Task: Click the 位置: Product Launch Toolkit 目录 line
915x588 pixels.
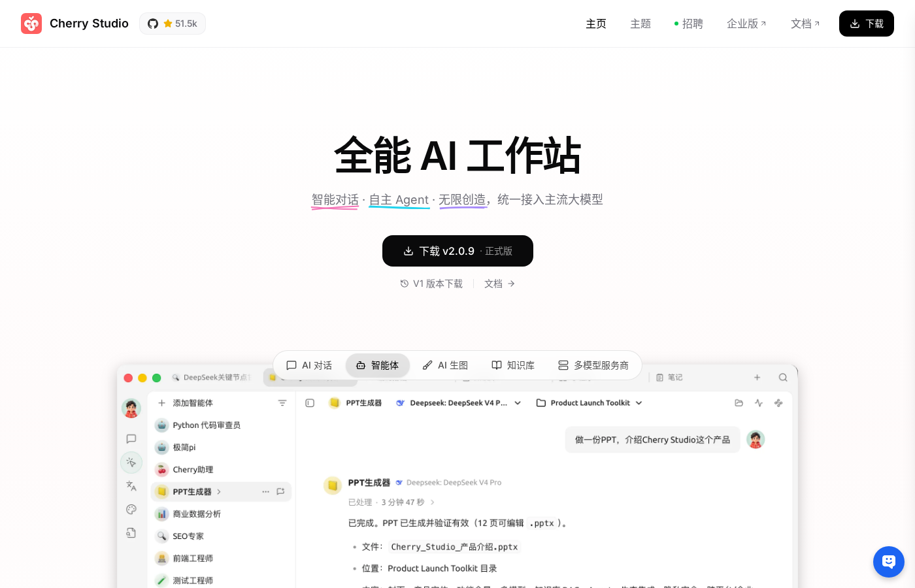Action: (429, 568)
